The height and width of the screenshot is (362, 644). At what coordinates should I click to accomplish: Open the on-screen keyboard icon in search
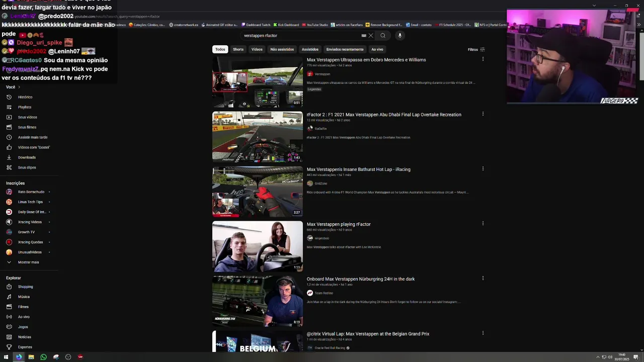[x=364, y=36]
